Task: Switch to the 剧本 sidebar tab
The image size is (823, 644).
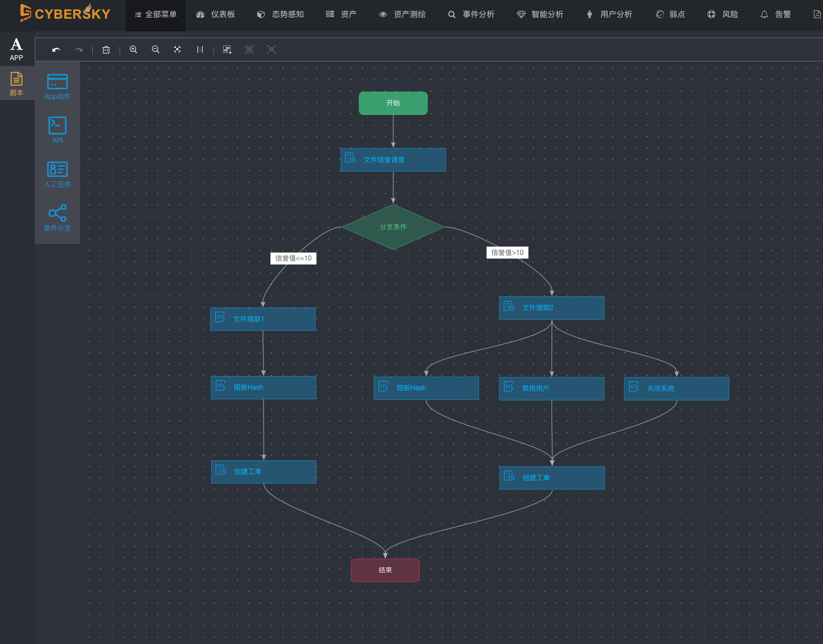Action: tap(17, 83)
